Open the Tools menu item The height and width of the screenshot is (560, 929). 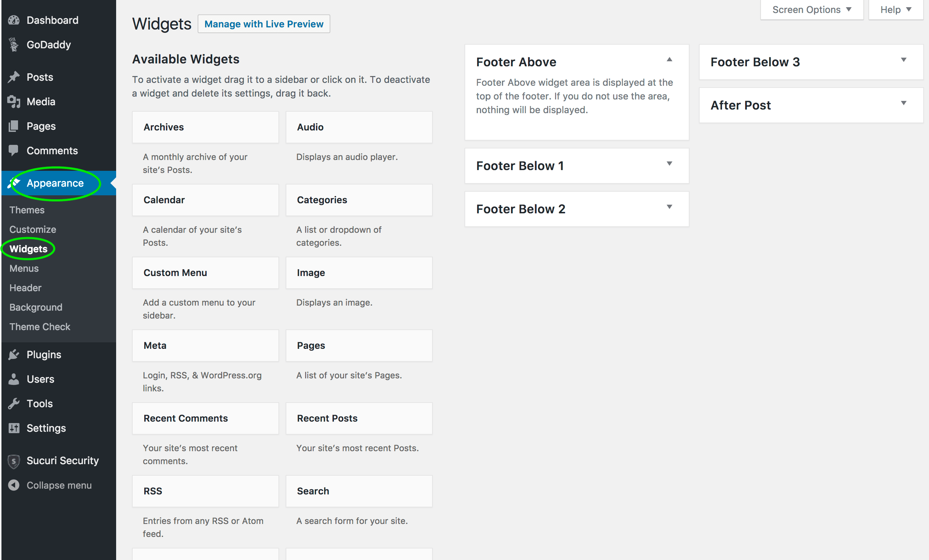[x=58, y=403]
